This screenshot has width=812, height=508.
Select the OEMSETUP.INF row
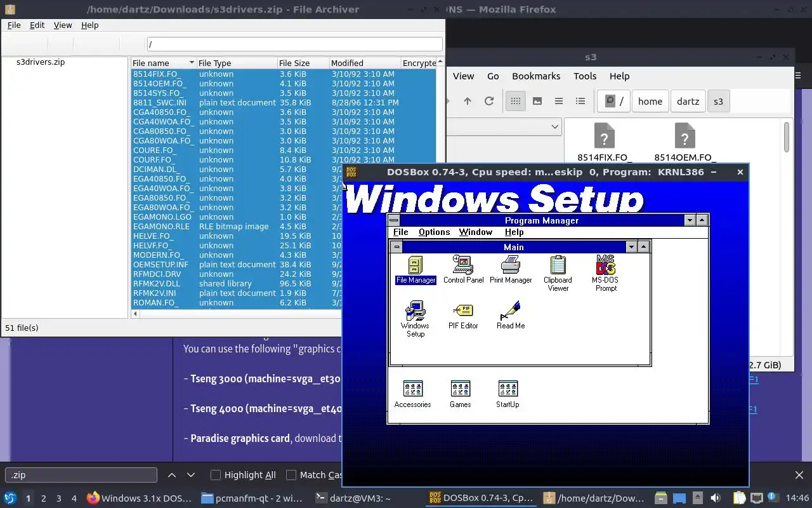tap(236, 264)
